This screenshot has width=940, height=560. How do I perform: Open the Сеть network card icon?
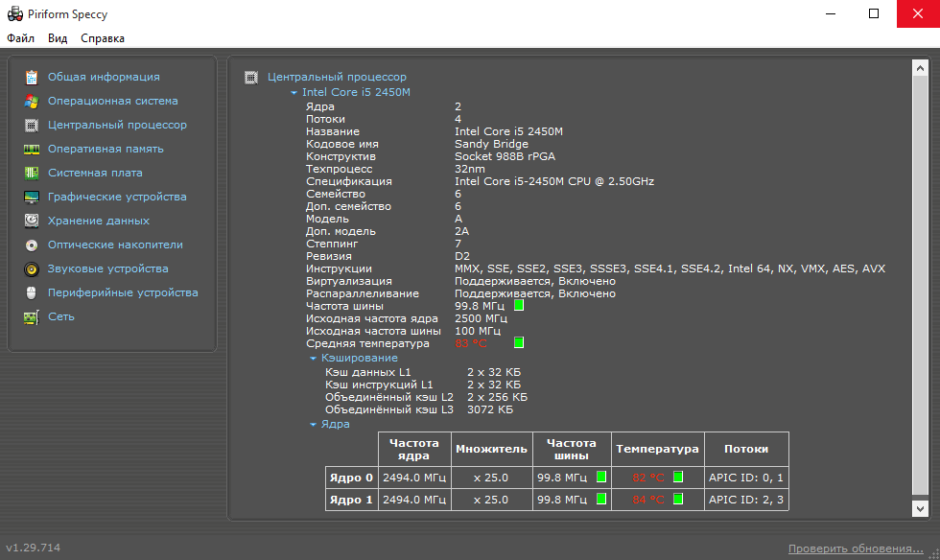(x=31, y=316)
